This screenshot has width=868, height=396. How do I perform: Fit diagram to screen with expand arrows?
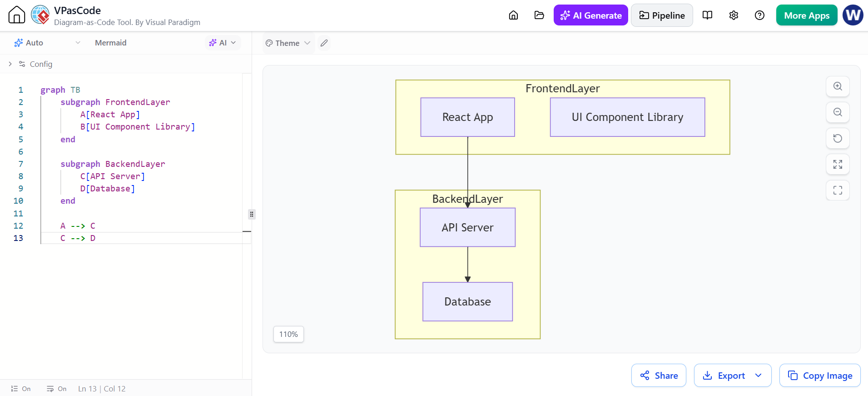[x=838, y=164]
